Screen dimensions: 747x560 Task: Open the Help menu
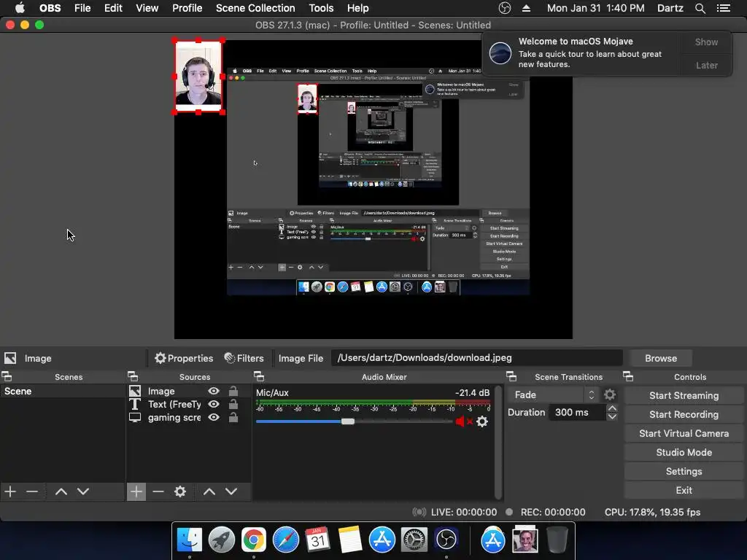pyautogui.click(x=357, y=8)
